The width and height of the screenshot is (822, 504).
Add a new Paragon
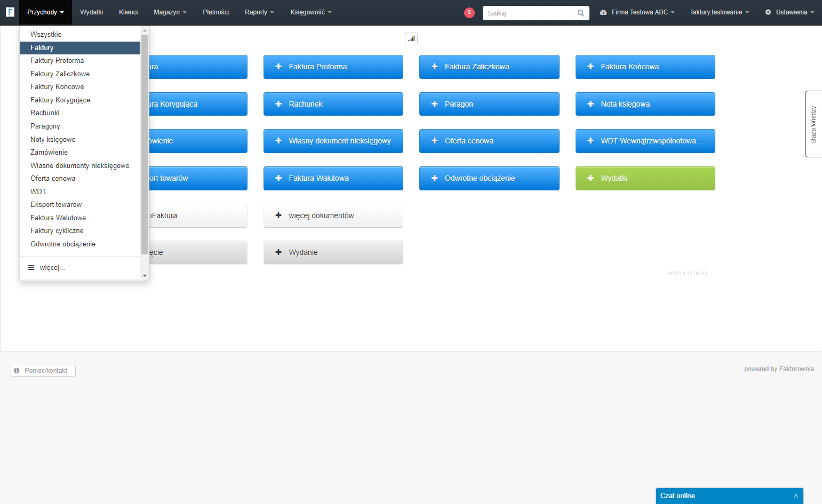pyautogui.click(x=489, y=104)
